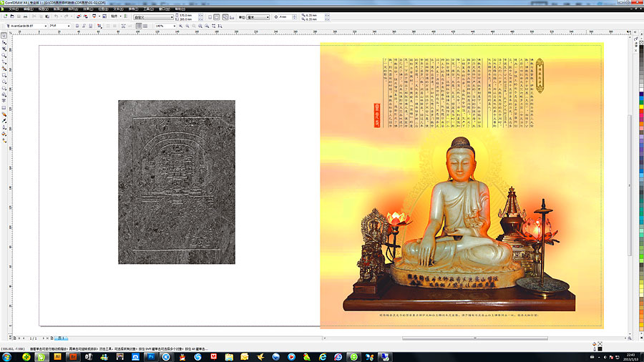This screenshot has height=362, width=644.
Task: Click the Windows Start button
Action: coord(8,356)
